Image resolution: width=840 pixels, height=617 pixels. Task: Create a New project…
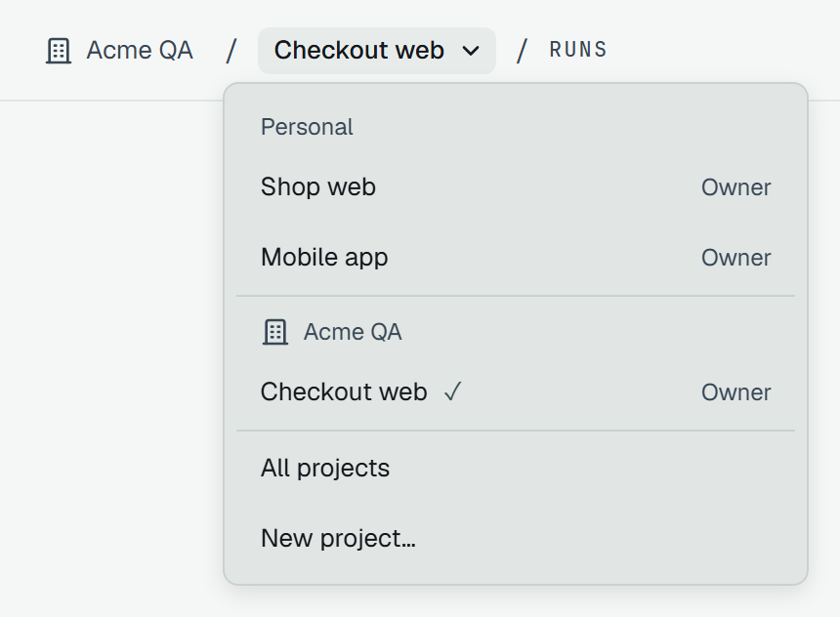coord(516,538)
